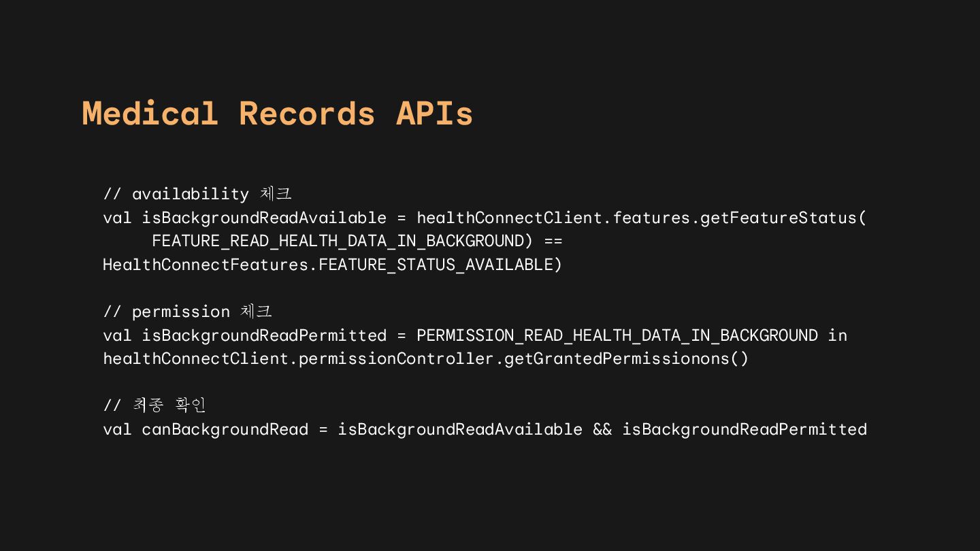Screen dimensions: 980x551
Task: Click the Medical Records APIs slide title
Action: (x=277, y=113)
